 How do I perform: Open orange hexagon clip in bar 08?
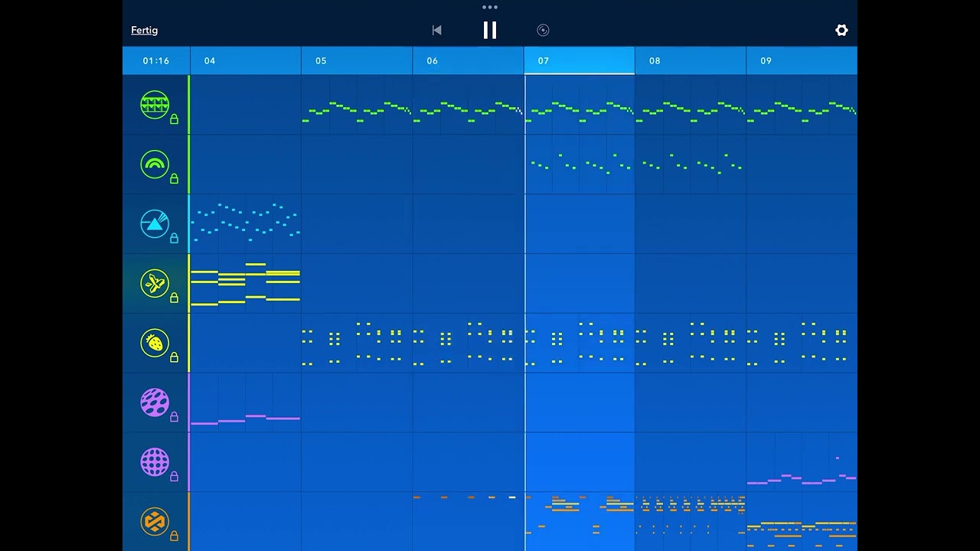click(691, 522)
